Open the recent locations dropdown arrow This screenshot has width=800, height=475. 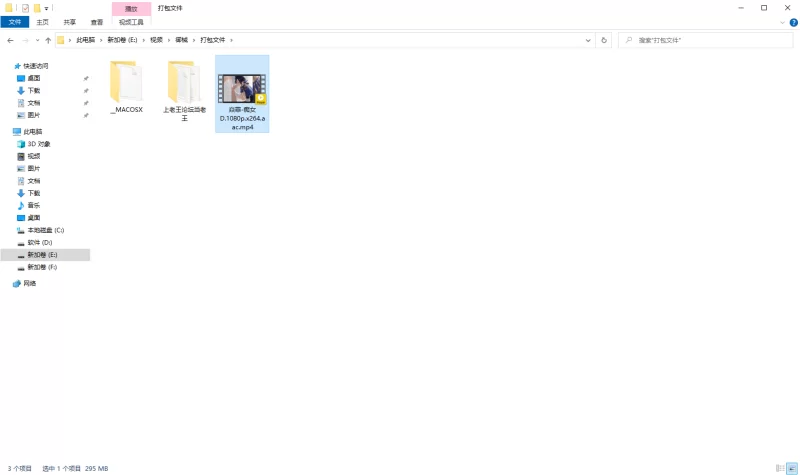[x=37, y=40]
